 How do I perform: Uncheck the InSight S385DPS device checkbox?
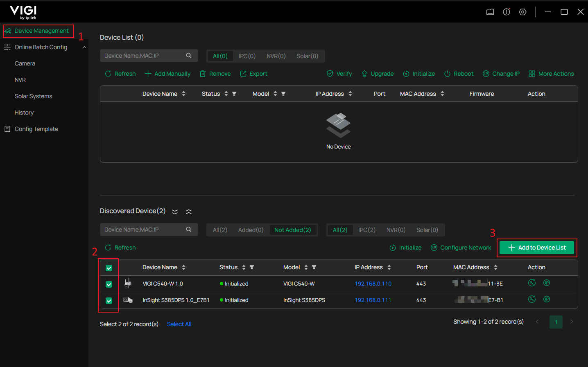pyautogui.click(x=109, y=301)
